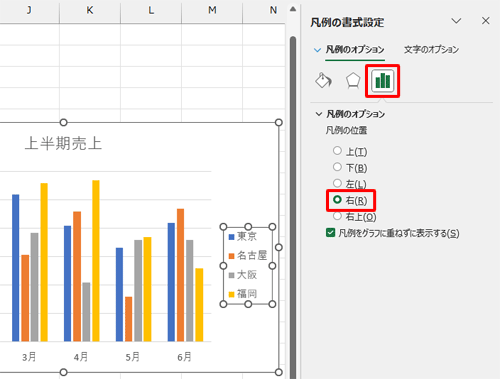Select column header M
This screenshot has width=500, height=379.
click(212, 10)
